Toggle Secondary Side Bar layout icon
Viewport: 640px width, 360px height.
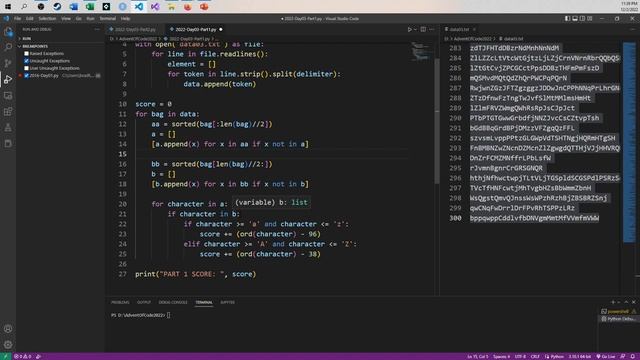pos(582,18)
